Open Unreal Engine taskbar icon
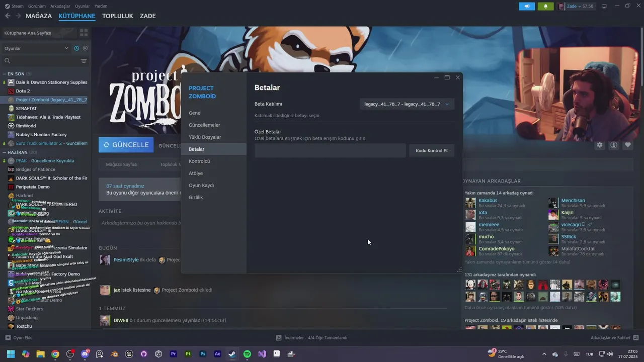 pyautogui.click(x=129, y=354)
